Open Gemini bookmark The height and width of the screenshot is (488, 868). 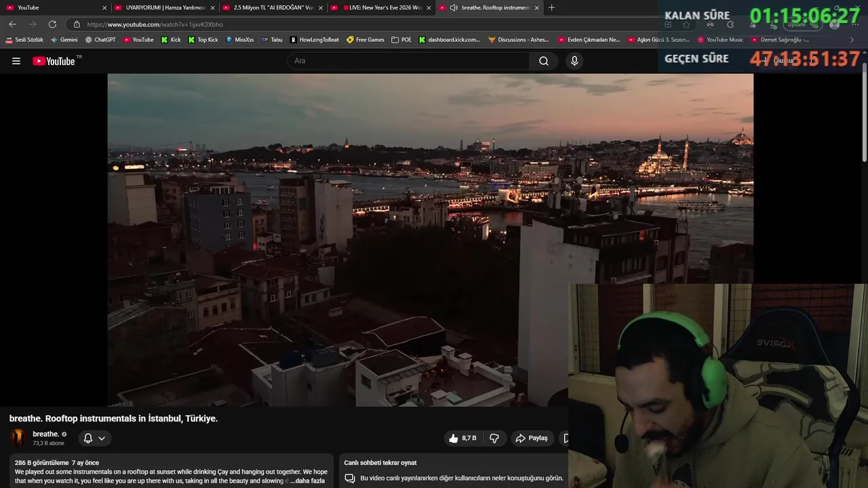pos(64,40)
